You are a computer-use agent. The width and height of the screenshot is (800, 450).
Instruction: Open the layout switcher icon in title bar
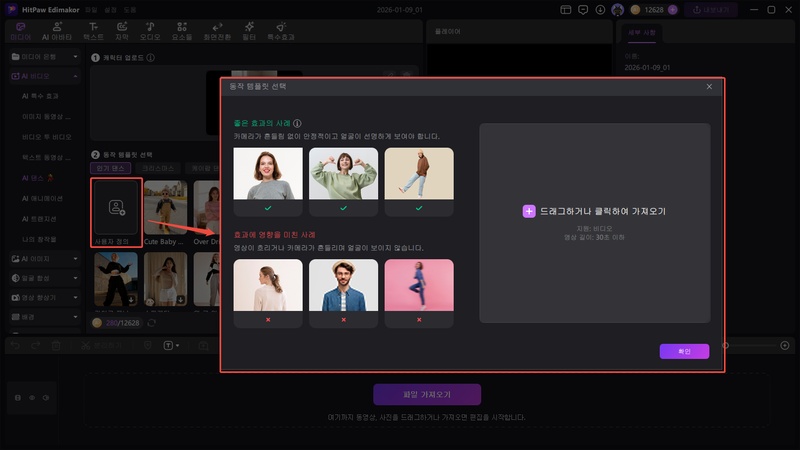point(565,10)
